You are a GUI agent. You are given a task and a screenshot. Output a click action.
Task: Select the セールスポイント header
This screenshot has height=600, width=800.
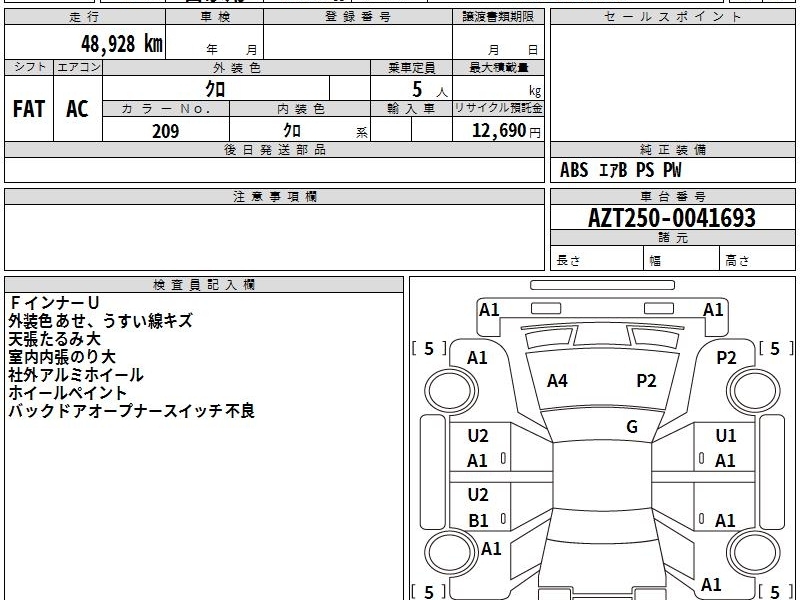(x=672, y=17)
